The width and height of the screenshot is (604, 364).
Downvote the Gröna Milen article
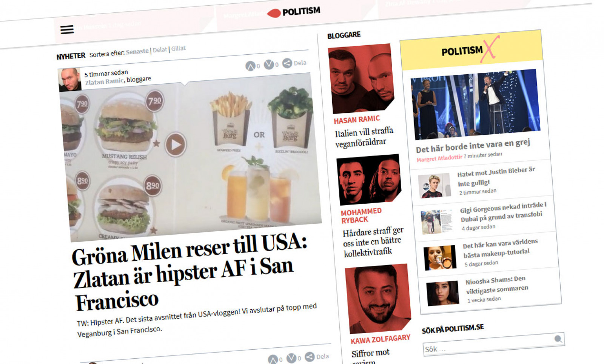click(269, 65)
